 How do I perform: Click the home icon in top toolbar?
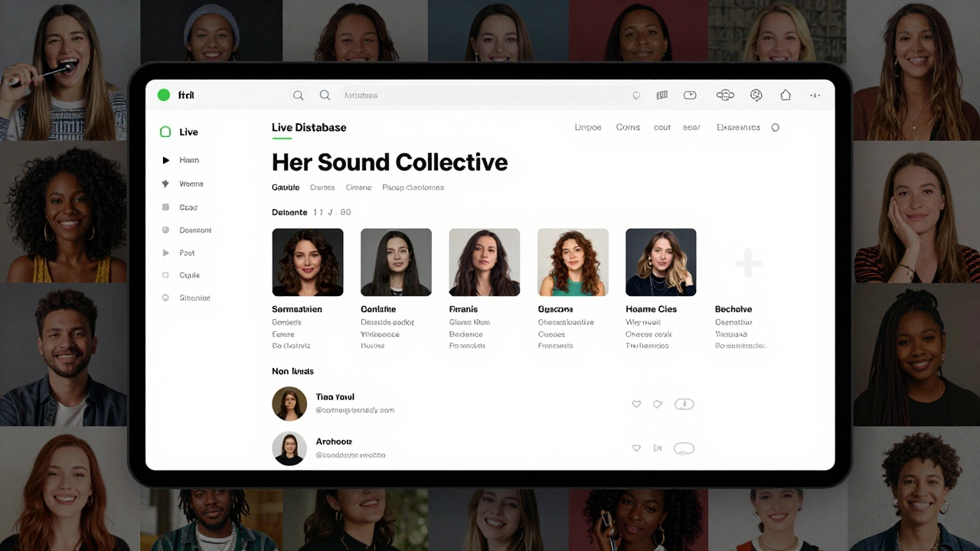tap(786, 94)
